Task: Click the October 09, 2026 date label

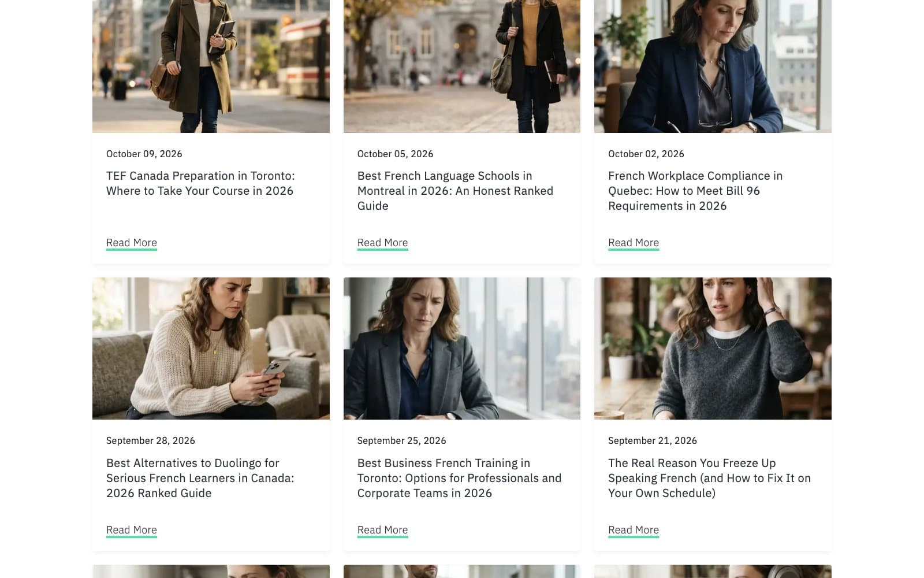Action: pyautogui.click(x=144, y=154)
